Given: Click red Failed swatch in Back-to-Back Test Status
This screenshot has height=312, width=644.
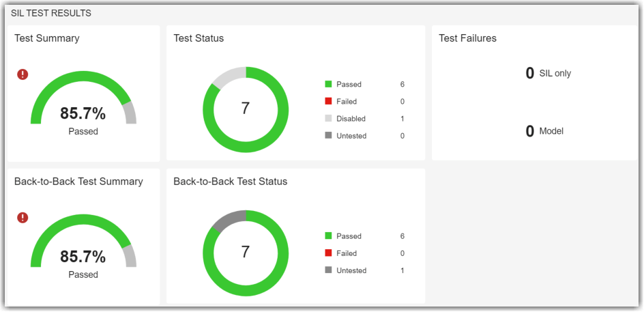Looking at the screenshot, I should (328, 253).
